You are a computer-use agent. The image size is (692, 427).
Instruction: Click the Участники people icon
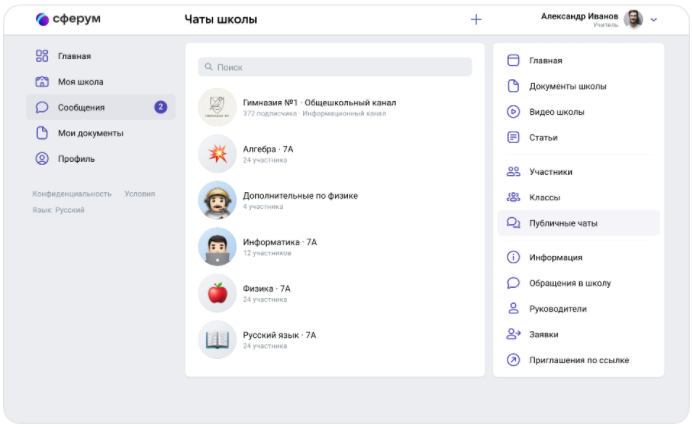(513, 172)
